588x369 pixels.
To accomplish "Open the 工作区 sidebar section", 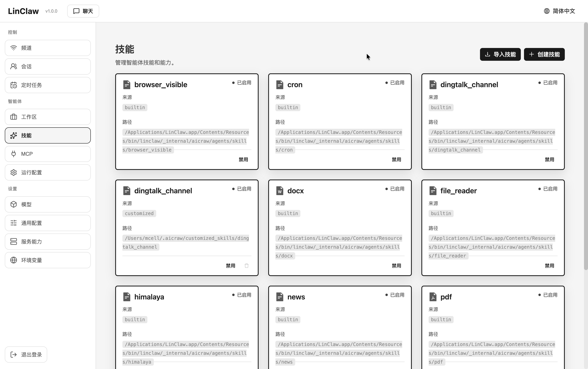I will click(x=48, y=117).
